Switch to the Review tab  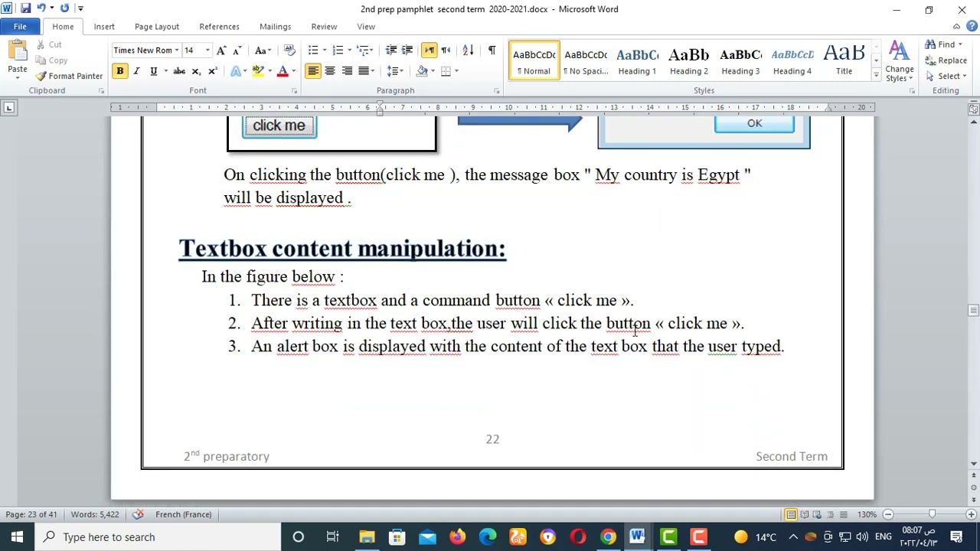(324, 27)
